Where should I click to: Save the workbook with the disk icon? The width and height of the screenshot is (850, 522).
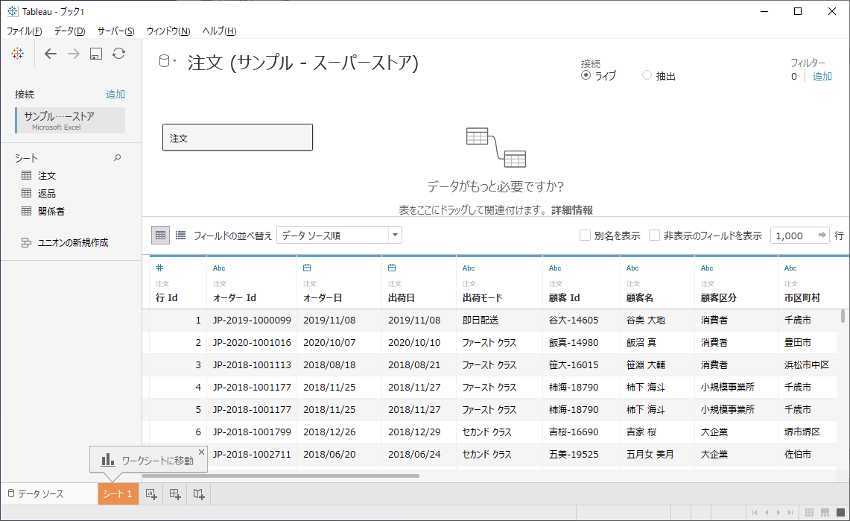point(96,54)
